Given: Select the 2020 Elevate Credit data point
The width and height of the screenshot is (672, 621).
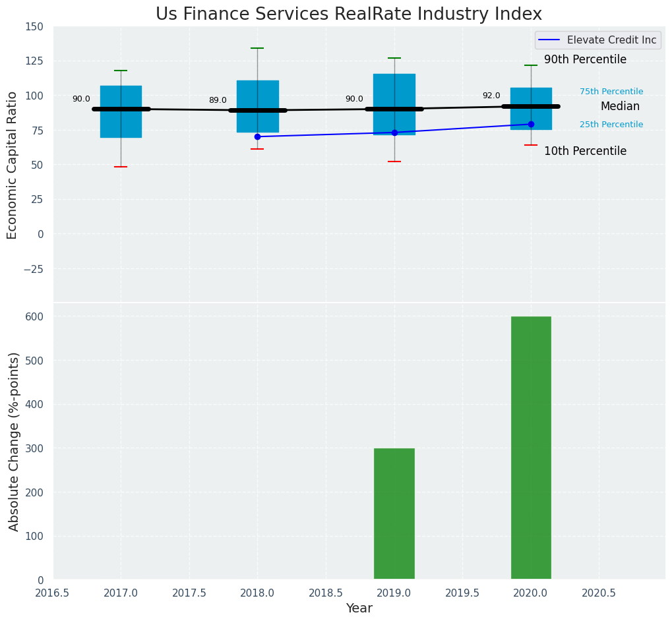Looking at the screenshot, I should click(531, 124).
